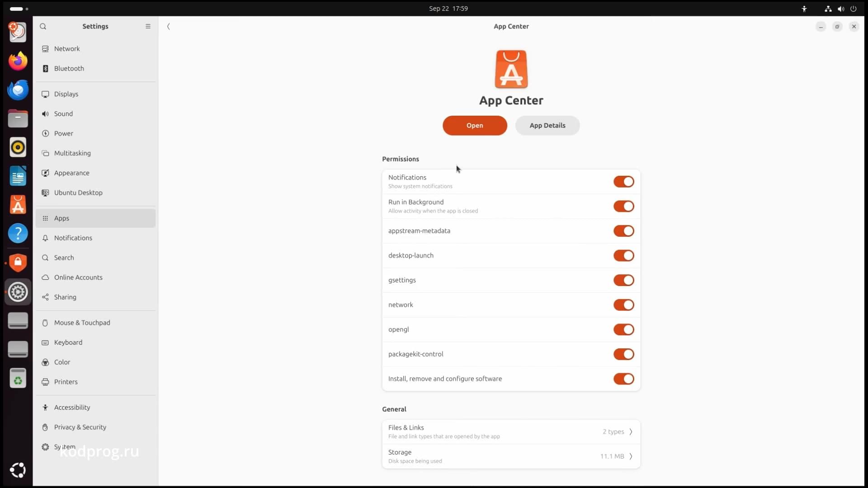Open Displays settings
868x488 pixels.
(95, 94)
